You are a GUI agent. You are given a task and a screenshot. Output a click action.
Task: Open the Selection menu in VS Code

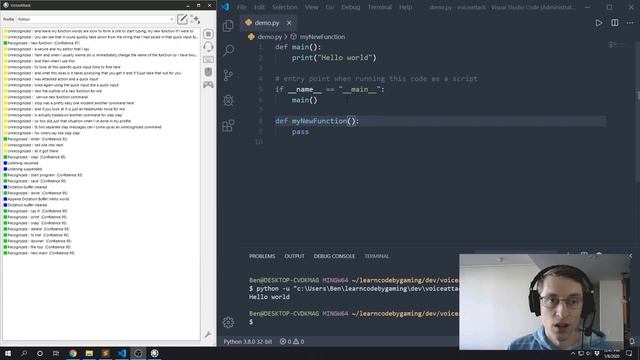[x=285, y=7]
